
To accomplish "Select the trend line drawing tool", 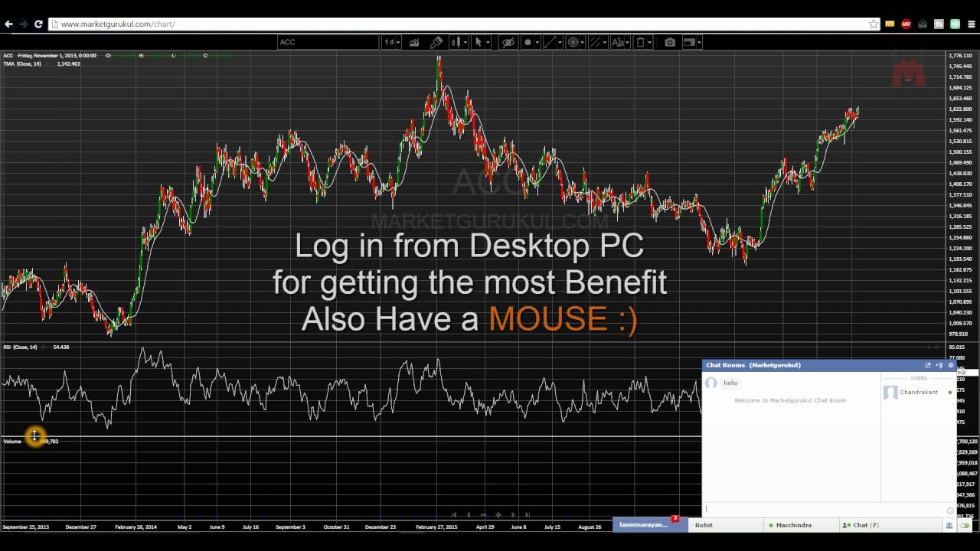I will 550,42.
